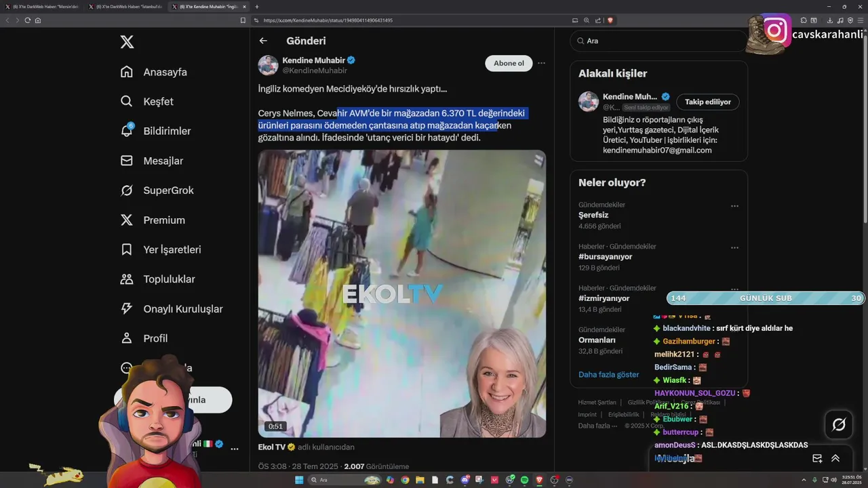The image size is (868, 488).
Task: Click the Windows taskbar search box
Action: click(x=344, y=480)
